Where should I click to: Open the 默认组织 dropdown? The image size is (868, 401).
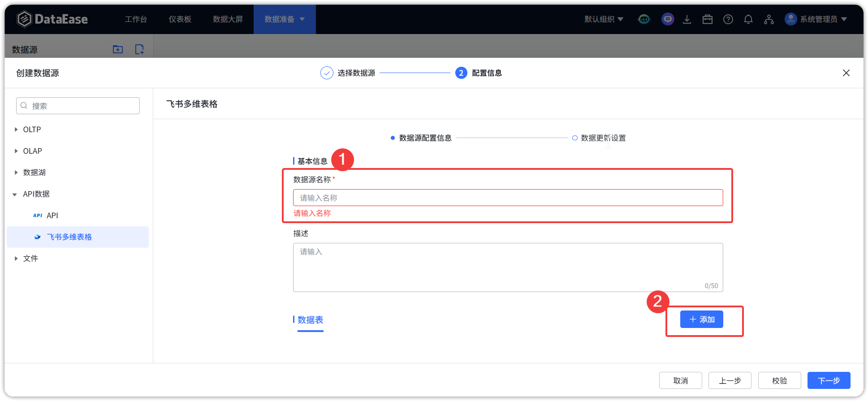604,19
